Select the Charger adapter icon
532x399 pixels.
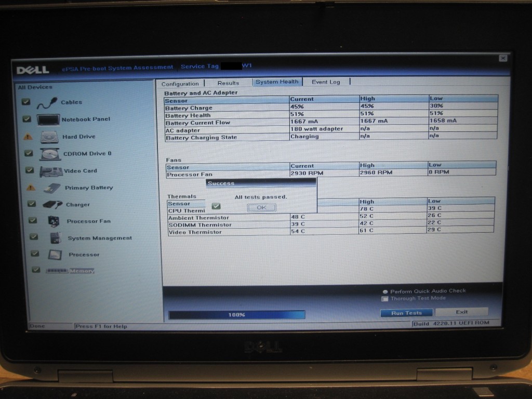[x=52, y=205]
